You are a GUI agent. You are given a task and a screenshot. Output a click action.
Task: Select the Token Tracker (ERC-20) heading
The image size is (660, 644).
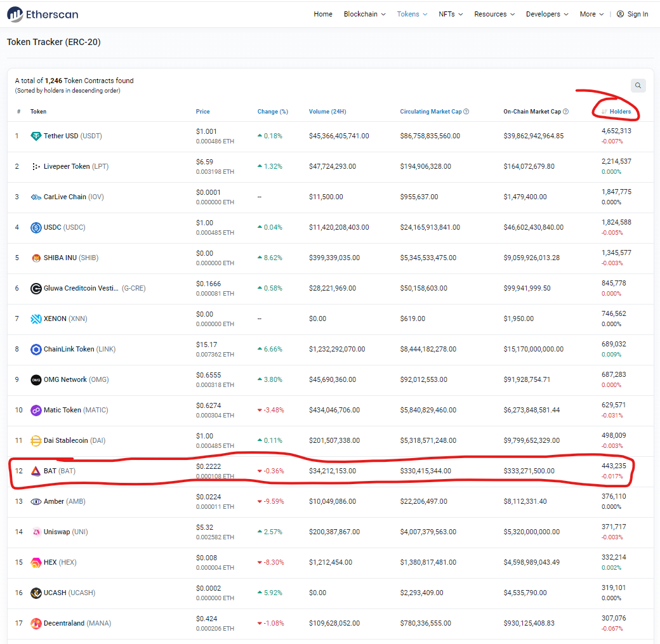point(54,42)
